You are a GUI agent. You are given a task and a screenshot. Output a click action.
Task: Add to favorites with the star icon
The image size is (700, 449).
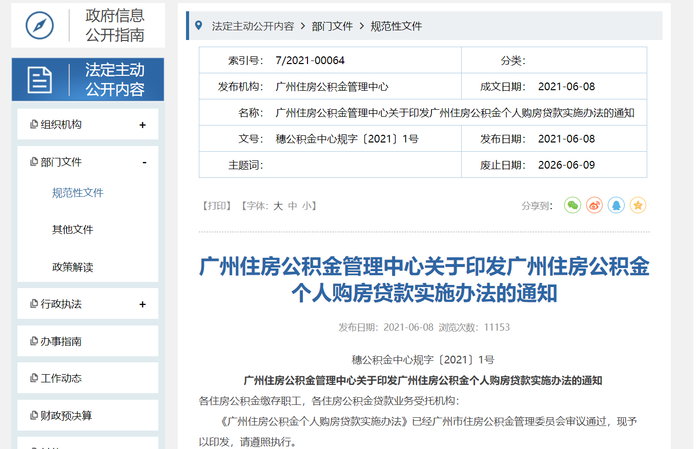[x=638, y=205]
